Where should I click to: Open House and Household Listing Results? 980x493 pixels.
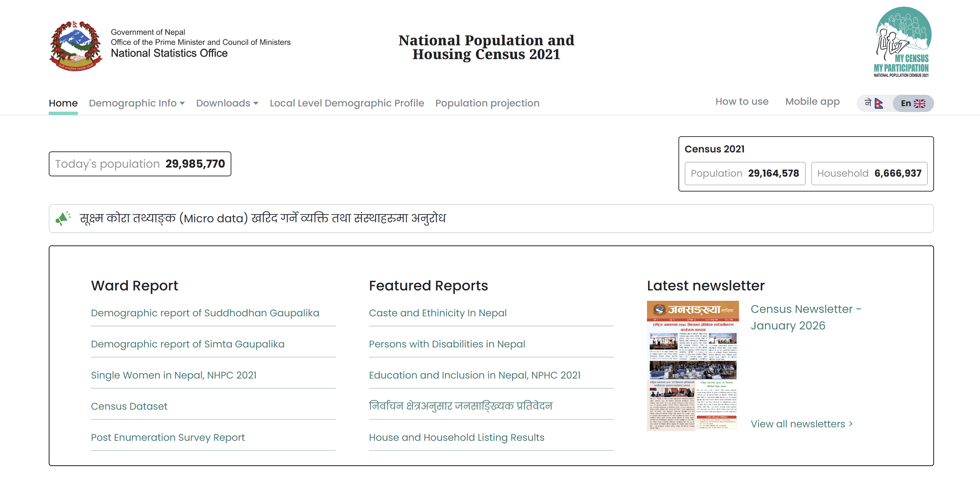tap(456, 437)
